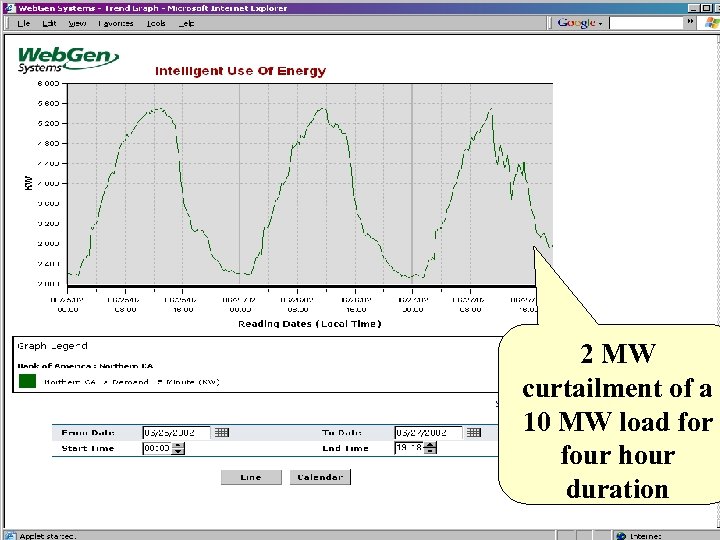Screen dimensions: 720x540
Task: Open the From Date calendar picker icon
Action: (222, 433)
